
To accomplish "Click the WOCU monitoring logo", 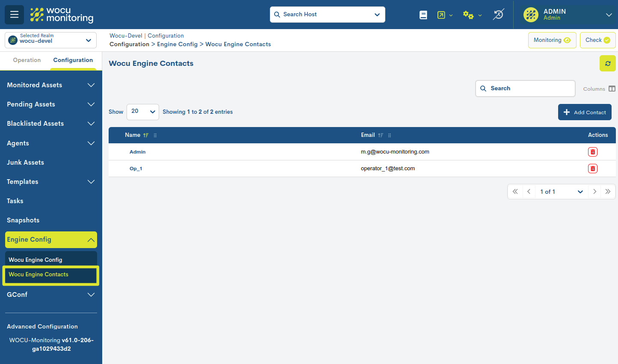I will tap(62, 15).
